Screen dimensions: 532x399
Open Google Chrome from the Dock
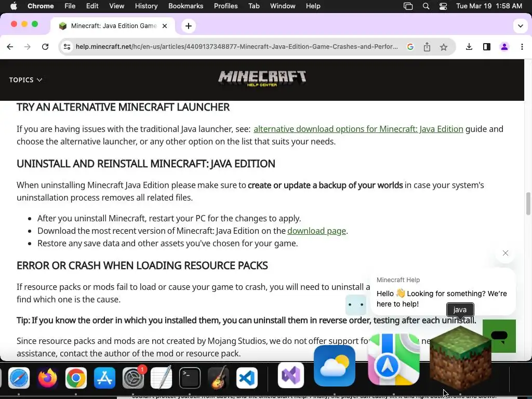click(x=76, y=378)
